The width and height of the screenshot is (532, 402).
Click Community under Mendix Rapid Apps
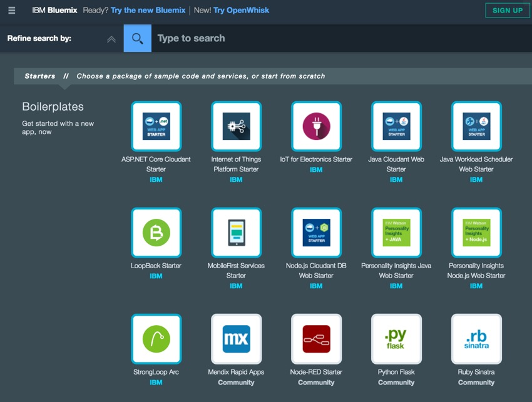click(236, 383)
